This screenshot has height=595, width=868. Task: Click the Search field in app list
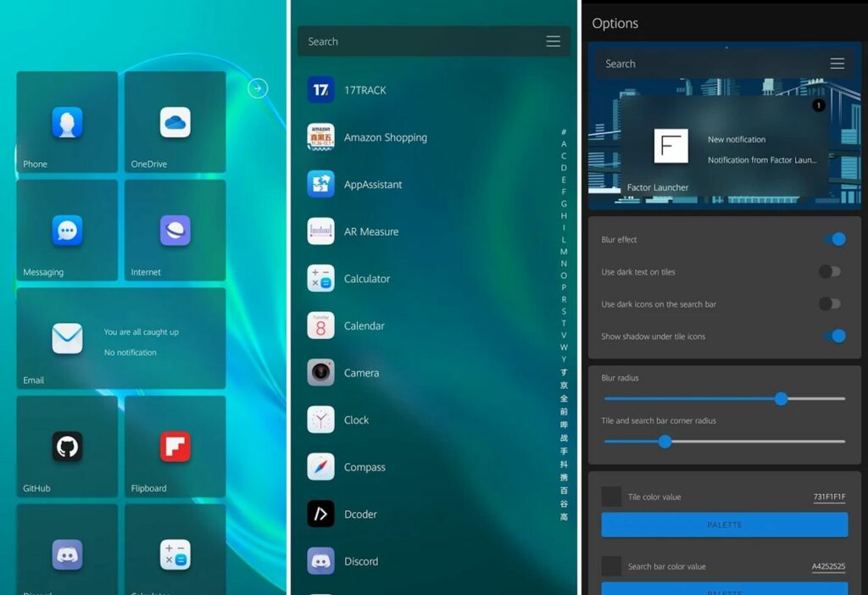pyautogui.click(x=415, y=42)
